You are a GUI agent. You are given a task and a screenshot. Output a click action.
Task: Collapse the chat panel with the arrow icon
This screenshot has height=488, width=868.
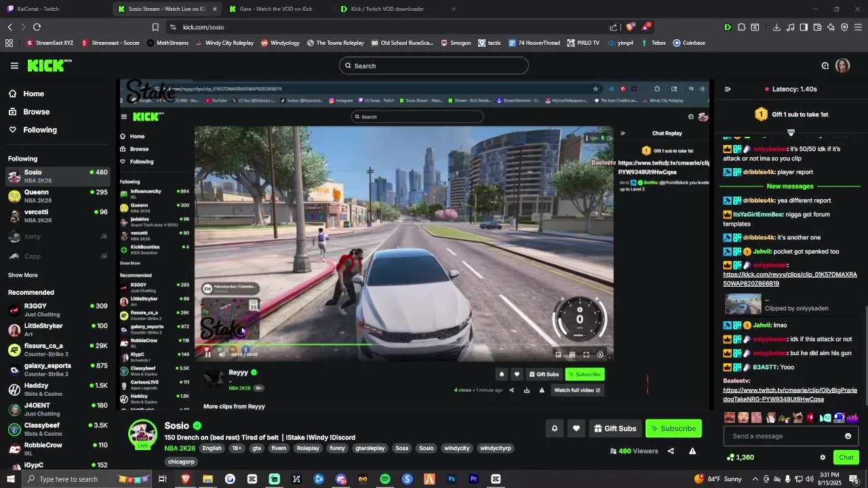(x=728, y=89)
